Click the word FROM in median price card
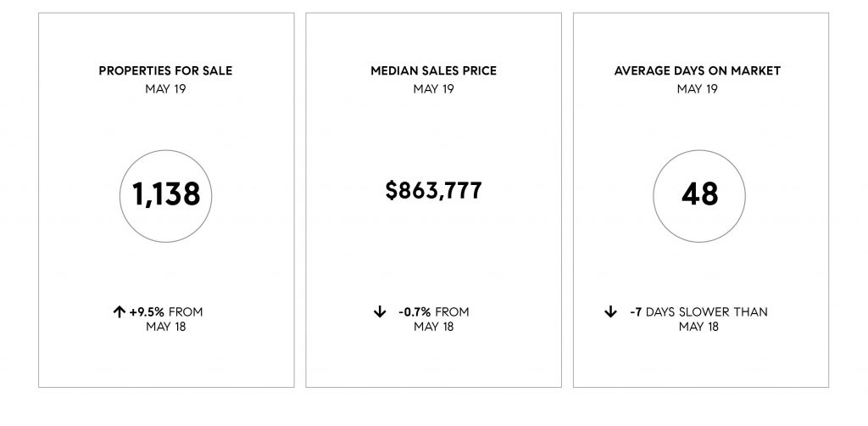 [453, 312]
